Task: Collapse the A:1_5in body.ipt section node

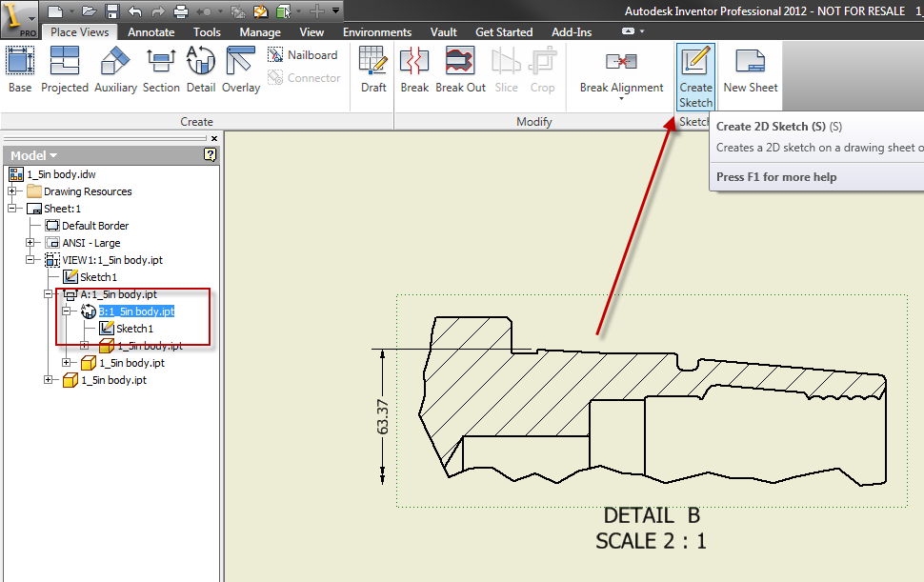Action: point(49,293)
